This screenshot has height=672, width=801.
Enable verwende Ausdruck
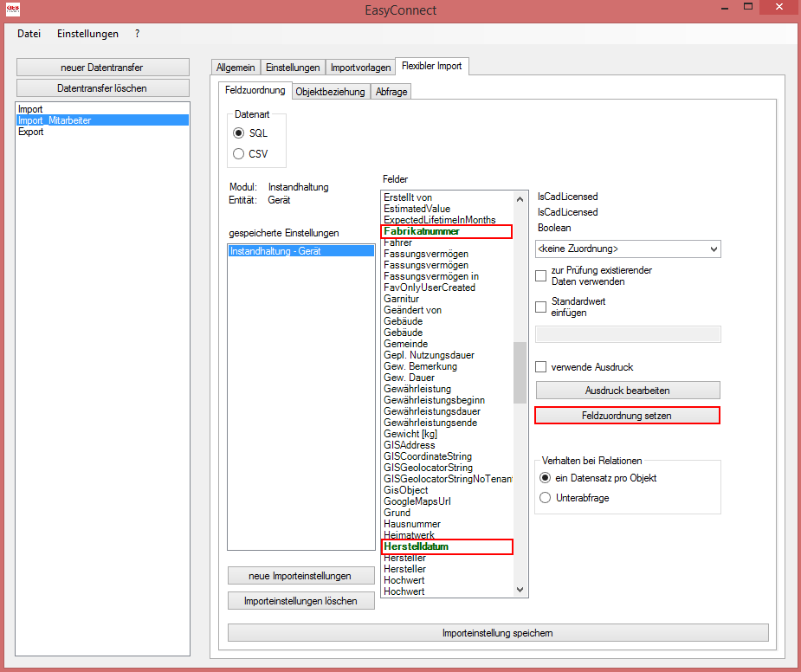(x=540, y=366)
